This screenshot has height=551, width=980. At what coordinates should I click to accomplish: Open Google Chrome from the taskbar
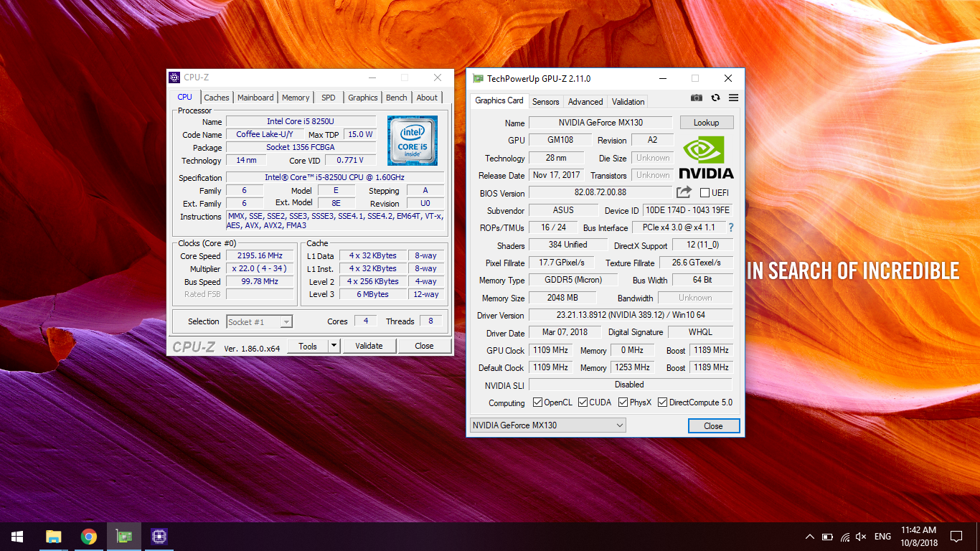(89, 537)
